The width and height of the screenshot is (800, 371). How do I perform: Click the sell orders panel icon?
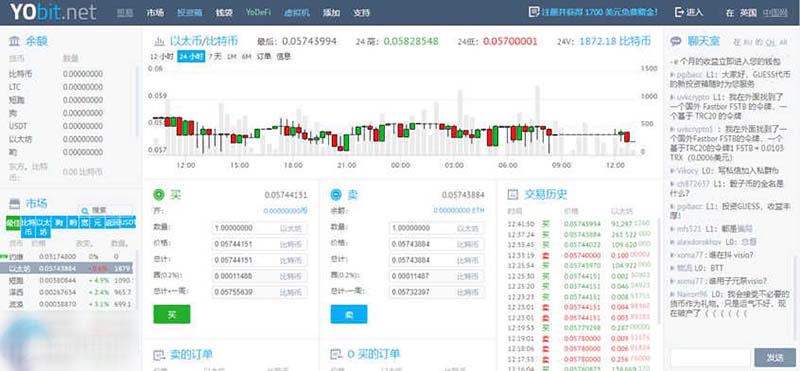(x=159, y=354)
